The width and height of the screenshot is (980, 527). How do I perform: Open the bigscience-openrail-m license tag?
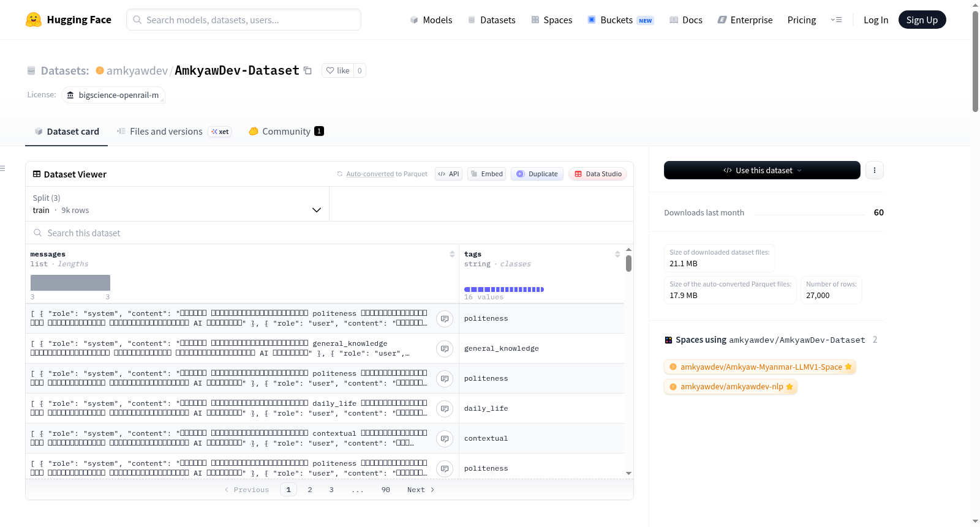113,95
